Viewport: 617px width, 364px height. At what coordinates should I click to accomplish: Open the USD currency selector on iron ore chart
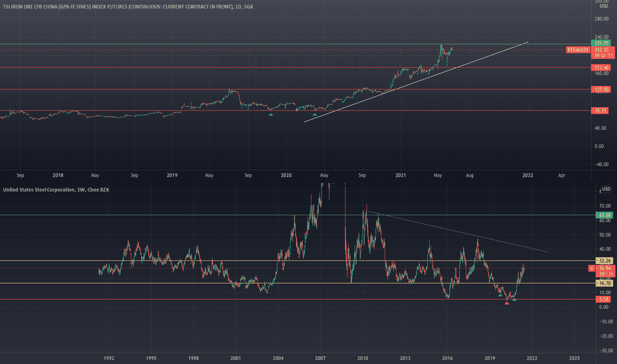604,6
